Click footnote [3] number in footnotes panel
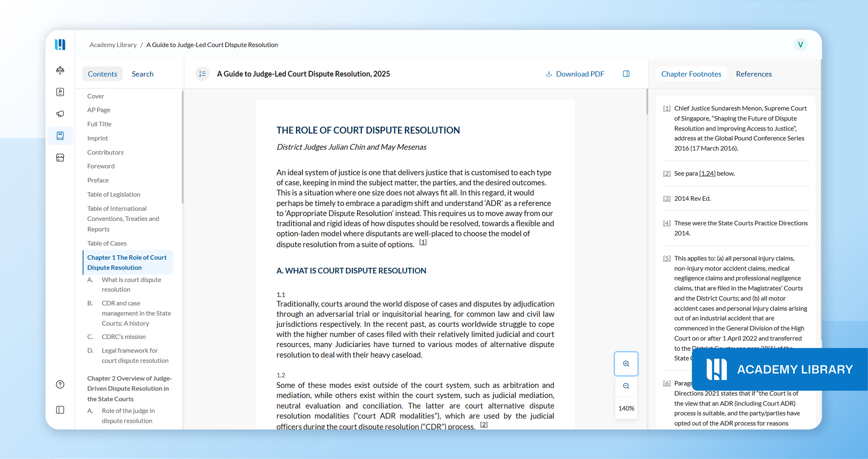 tap(667, 198)
